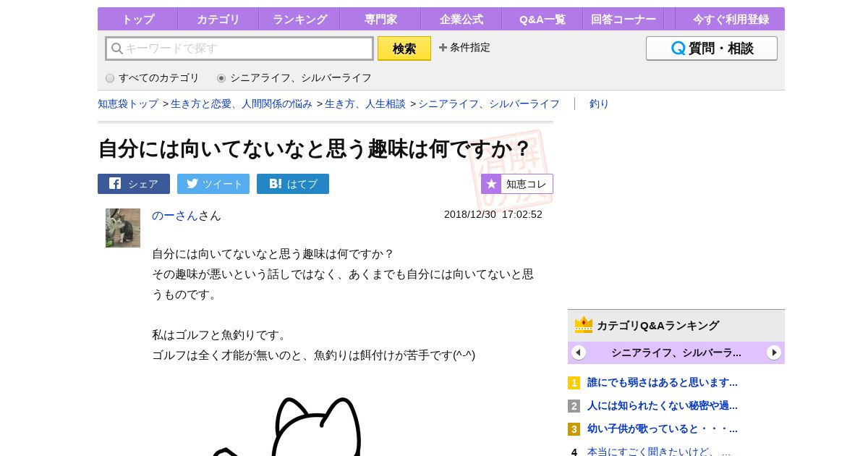Click the crown icon in ranking header

click(x=584, y=324)
